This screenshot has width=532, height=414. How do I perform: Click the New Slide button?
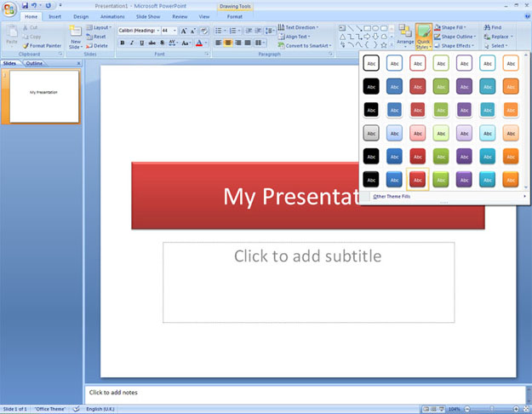pyautogui.click(x=76, y=37)
